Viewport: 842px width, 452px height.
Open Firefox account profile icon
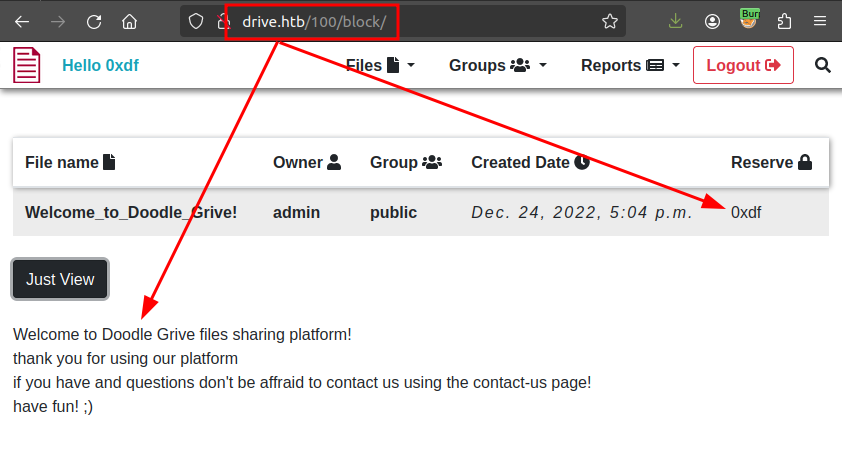[x=712, y=21]
